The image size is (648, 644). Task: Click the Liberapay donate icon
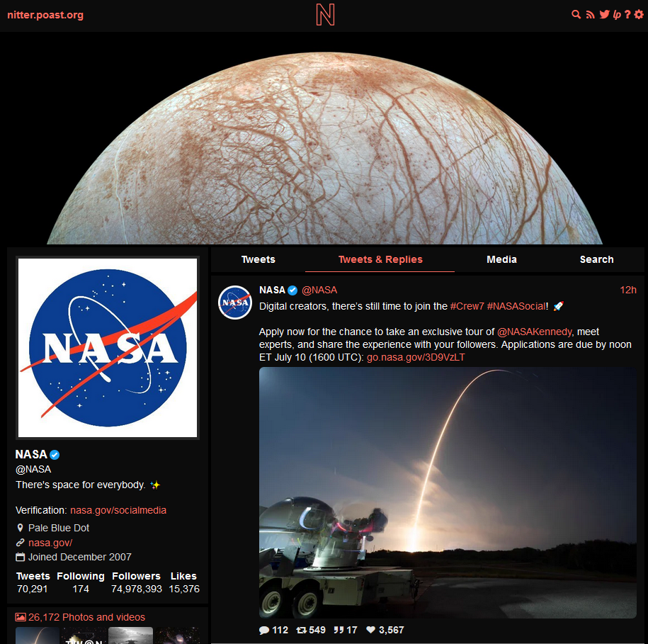(x=617, y=15)
